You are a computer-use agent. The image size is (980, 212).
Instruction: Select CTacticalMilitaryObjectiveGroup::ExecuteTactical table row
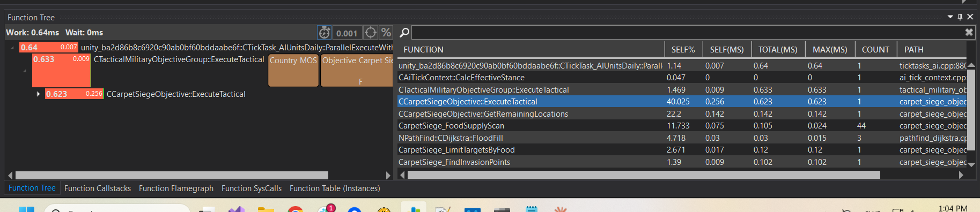coord(682,90)
